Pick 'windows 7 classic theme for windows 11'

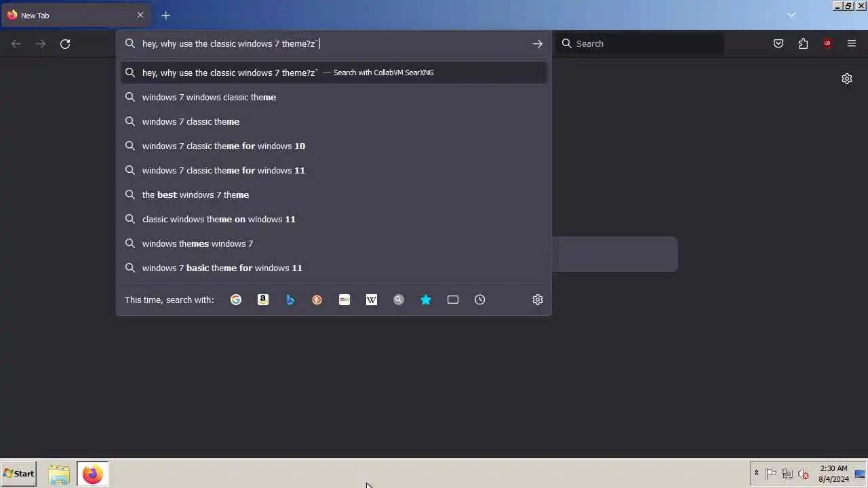pyautogui.click(x=334, y=170)
